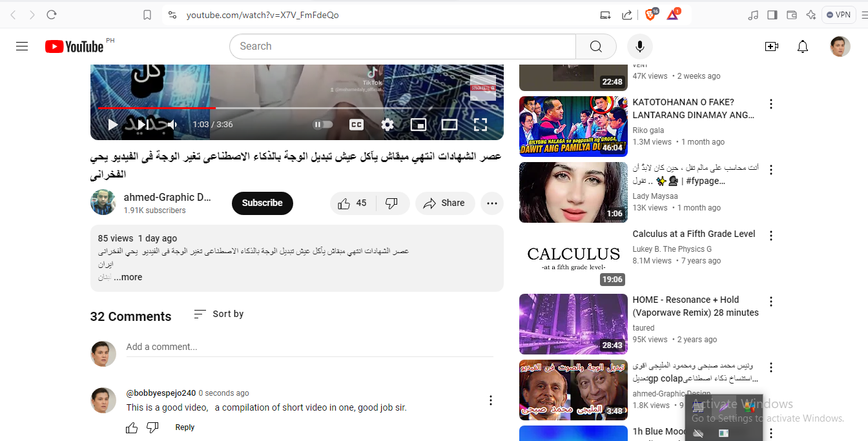The height and width of the screenshot is (441, 868).
Task: Open the comment's three-dot action menu
Action: tap(491, 400)
